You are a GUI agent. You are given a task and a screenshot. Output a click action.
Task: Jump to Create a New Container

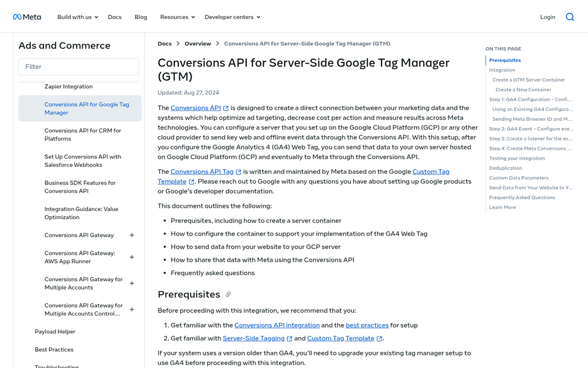[x=523, y=90]
